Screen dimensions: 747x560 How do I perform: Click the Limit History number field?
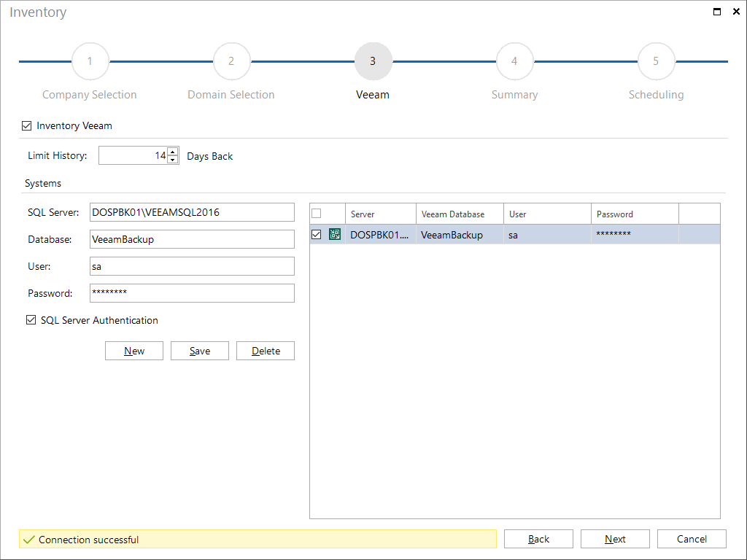pyautogui.click(x=133, y=155)
